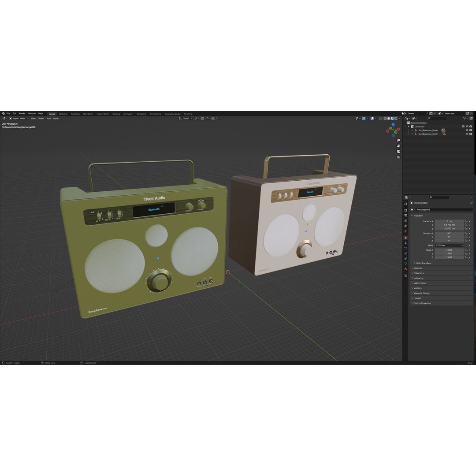Hide SongBookMax_Green with its eye toggle
Image resolution: width=476 pixels, height=476 pixels.
(x=467, y=134)
